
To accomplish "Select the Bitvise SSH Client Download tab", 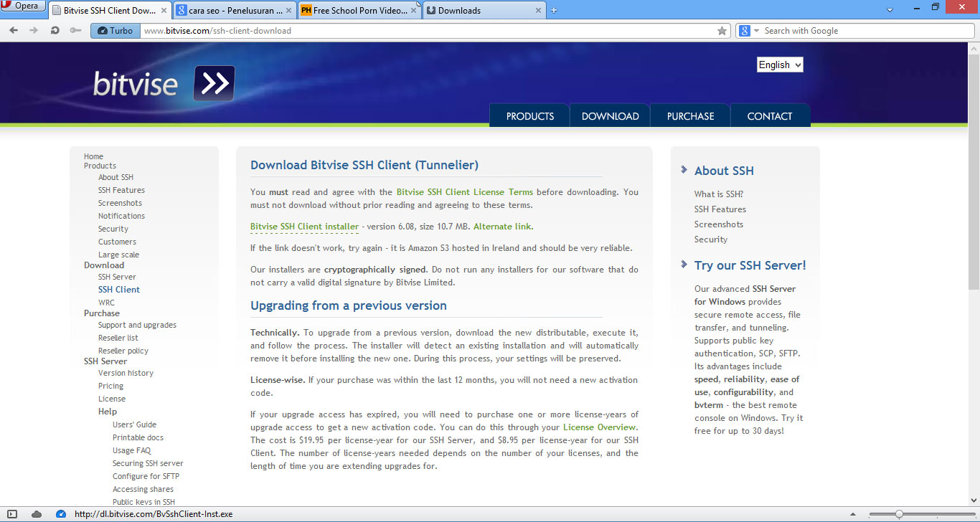I will [x=109, y=11].
